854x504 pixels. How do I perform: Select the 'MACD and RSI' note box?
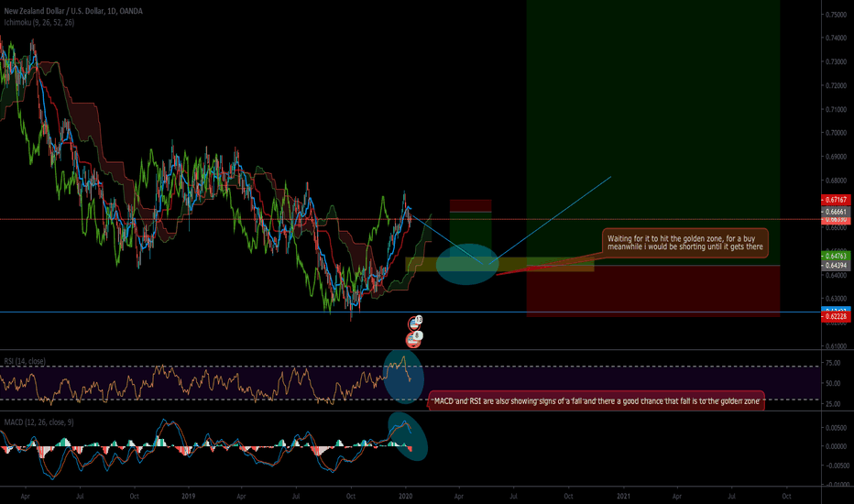pyautogui.click(x=596, y=402)
